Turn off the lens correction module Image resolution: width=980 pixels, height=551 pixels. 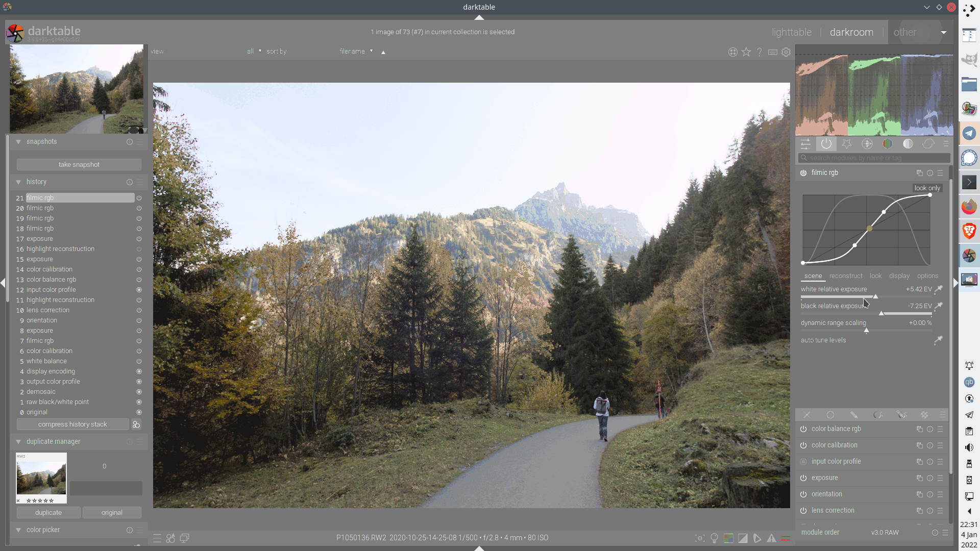point(803,511)
